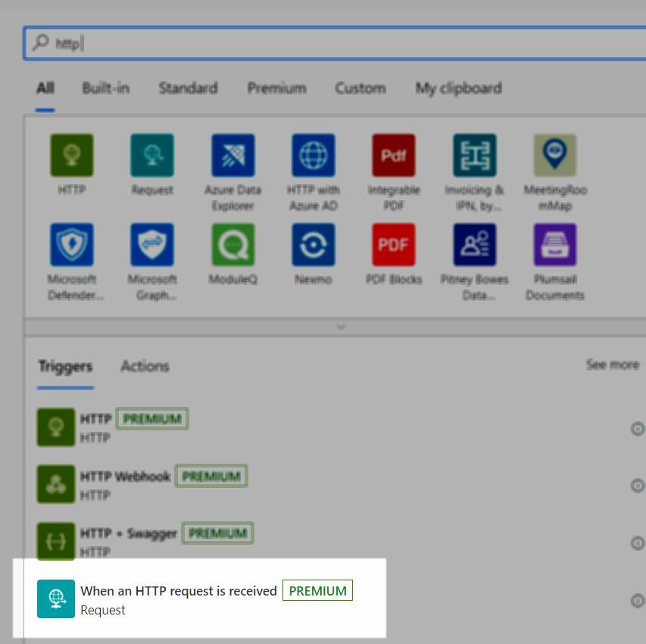The height and width of the screenshot is (644, 646).
Task: Select When an HTTP request is received trigger
Action: 179,592
